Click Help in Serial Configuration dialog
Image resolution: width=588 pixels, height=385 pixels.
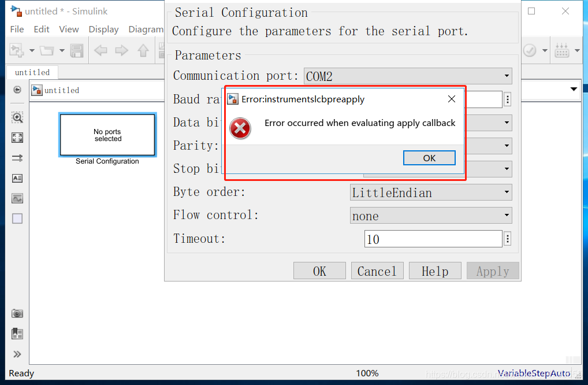point(435,271)
